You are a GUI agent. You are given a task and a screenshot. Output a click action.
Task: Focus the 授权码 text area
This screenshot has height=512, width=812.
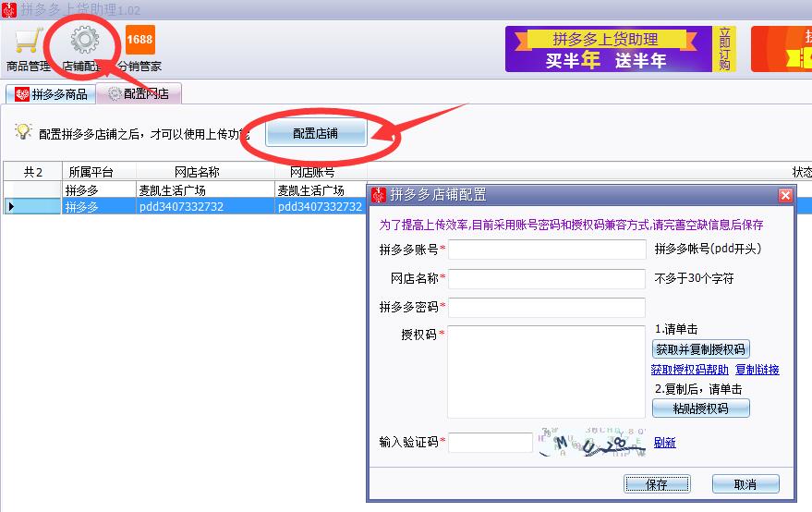click(546, 372)
